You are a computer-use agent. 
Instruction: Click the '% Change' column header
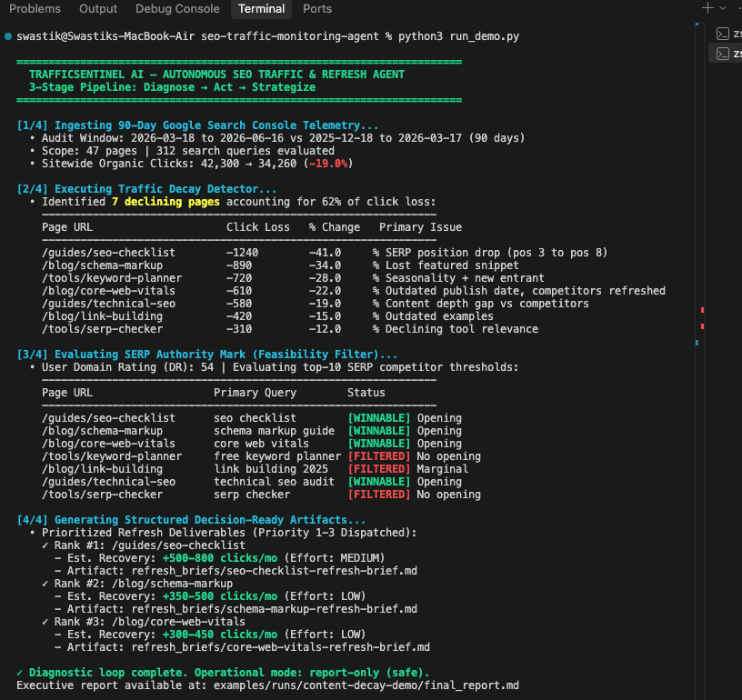pyautogui.click(x=335, y=227)
